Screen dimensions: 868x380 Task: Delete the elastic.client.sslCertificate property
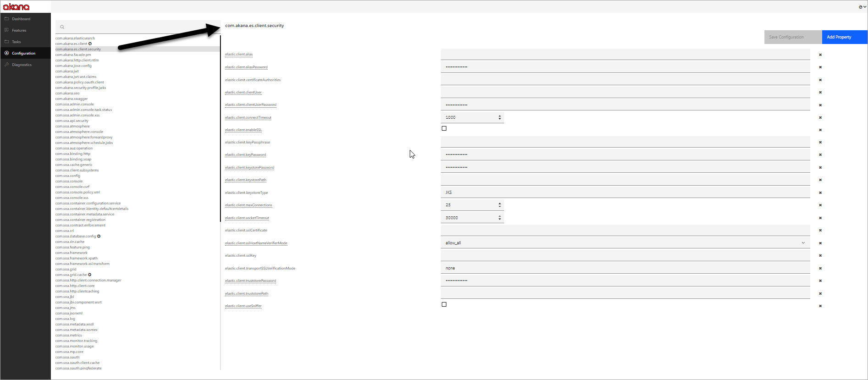coord(820,230)
